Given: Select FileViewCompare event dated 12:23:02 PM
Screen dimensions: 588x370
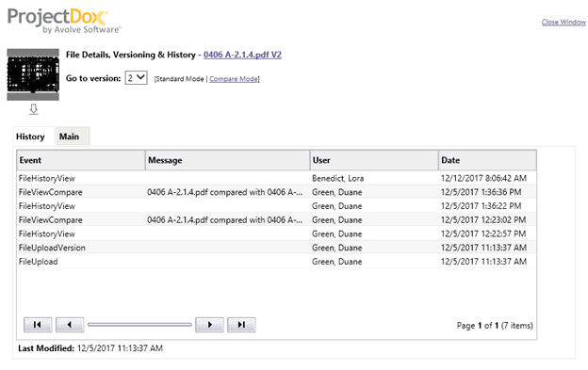Looking at the screenshot, I should 51,219.
